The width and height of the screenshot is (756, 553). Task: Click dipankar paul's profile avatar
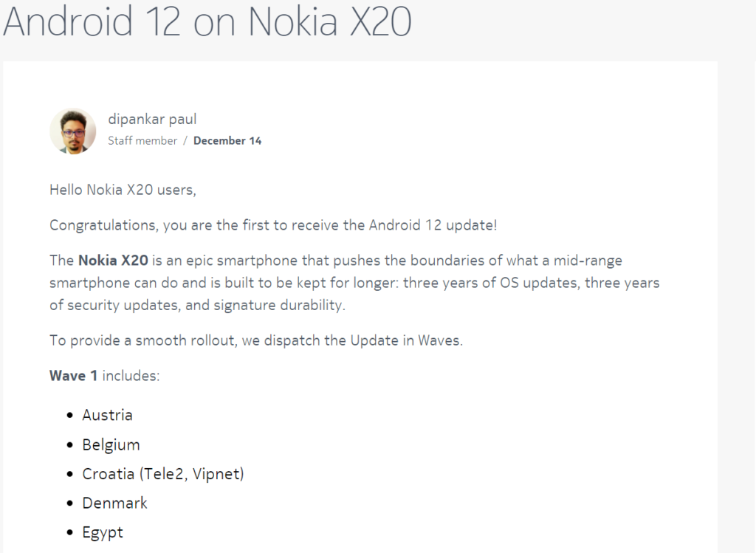click(72, 131)
